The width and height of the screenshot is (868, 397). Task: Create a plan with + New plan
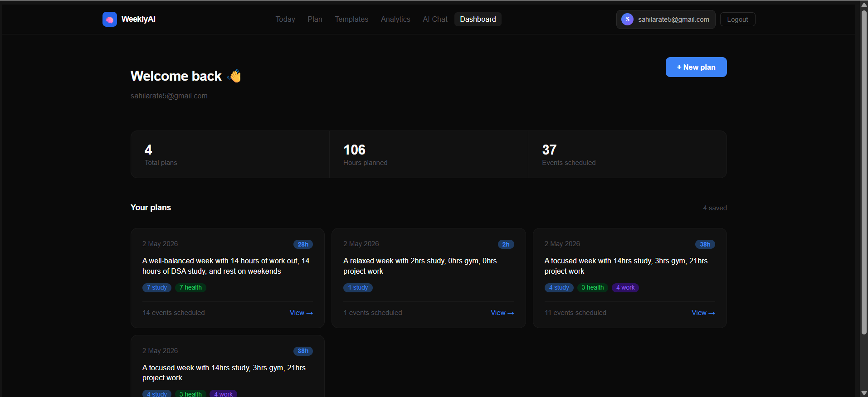(x=696, y=67)
